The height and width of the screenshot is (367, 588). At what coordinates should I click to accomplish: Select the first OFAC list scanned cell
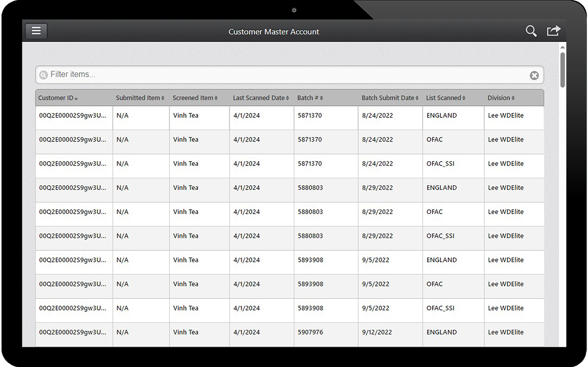point(434,140)
